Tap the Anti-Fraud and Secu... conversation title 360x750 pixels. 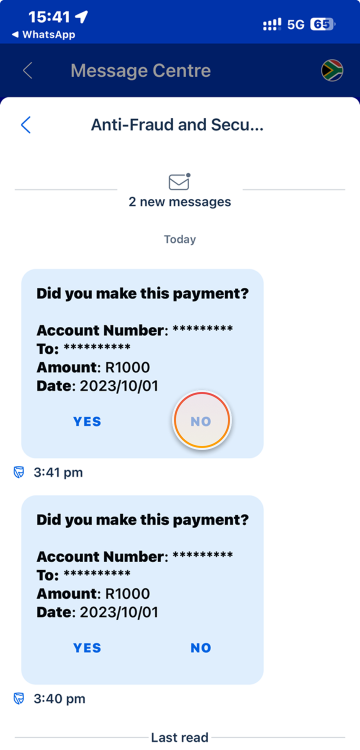(177, 125)
